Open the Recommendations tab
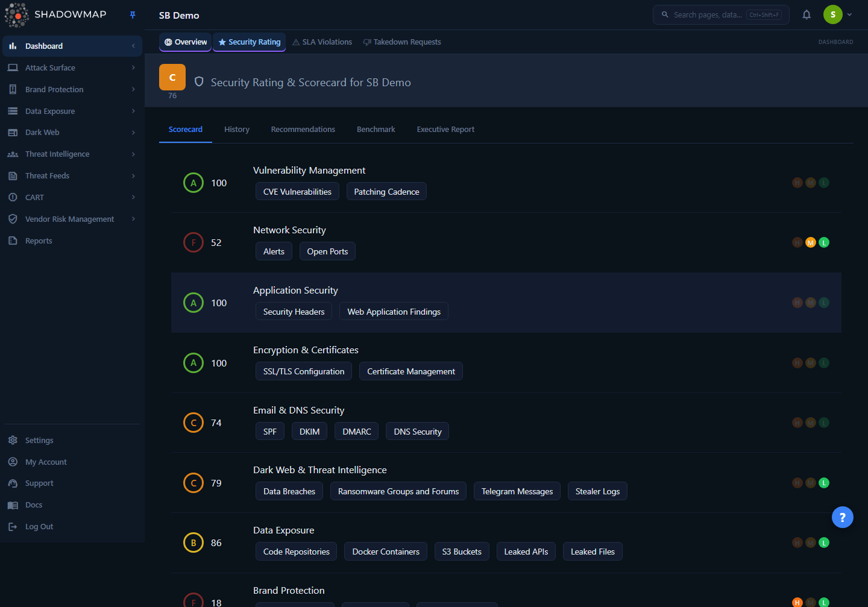868x607 pixels. coord(303,130)
